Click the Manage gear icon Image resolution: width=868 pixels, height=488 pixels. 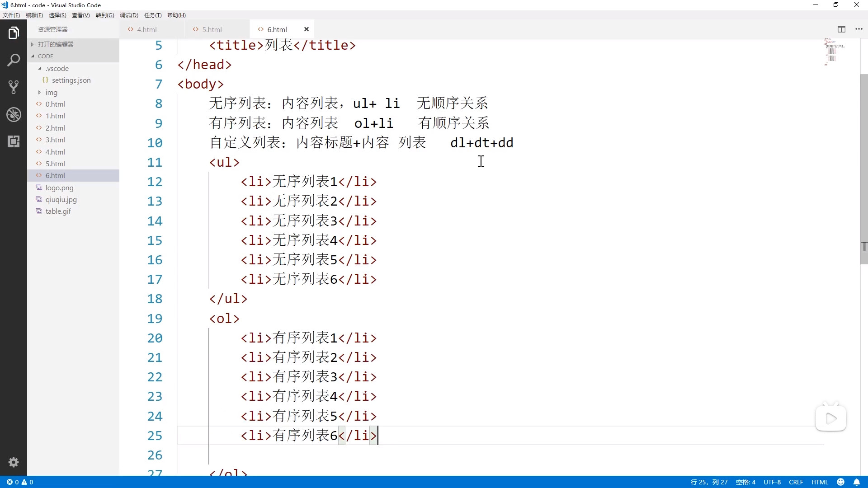(x=14, y=462)
